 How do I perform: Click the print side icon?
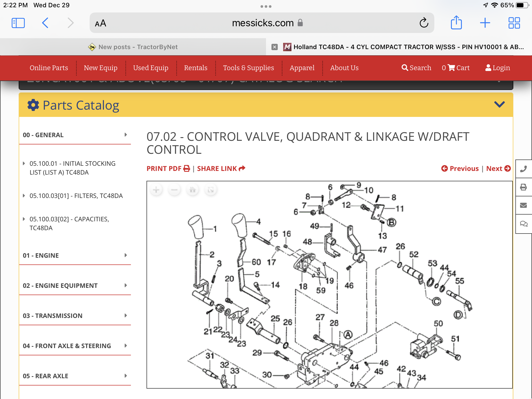[x=524, y=187]
